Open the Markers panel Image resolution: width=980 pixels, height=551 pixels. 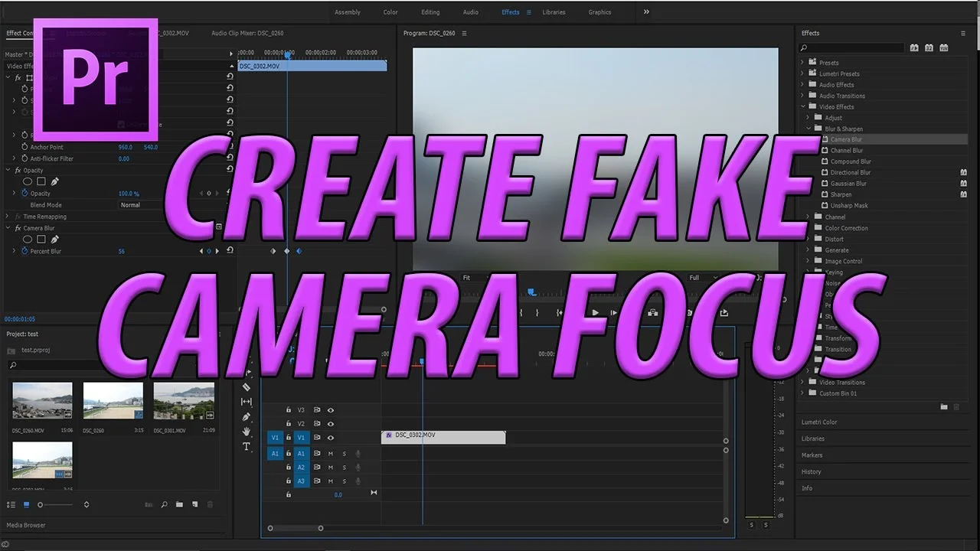pyautogui.click(x=812, y=455)
